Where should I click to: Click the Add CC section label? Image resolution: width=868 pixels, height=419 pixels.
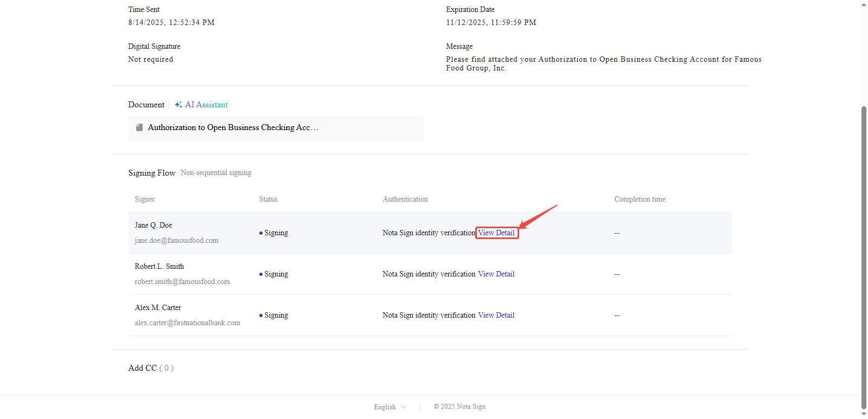pos(143,368)
